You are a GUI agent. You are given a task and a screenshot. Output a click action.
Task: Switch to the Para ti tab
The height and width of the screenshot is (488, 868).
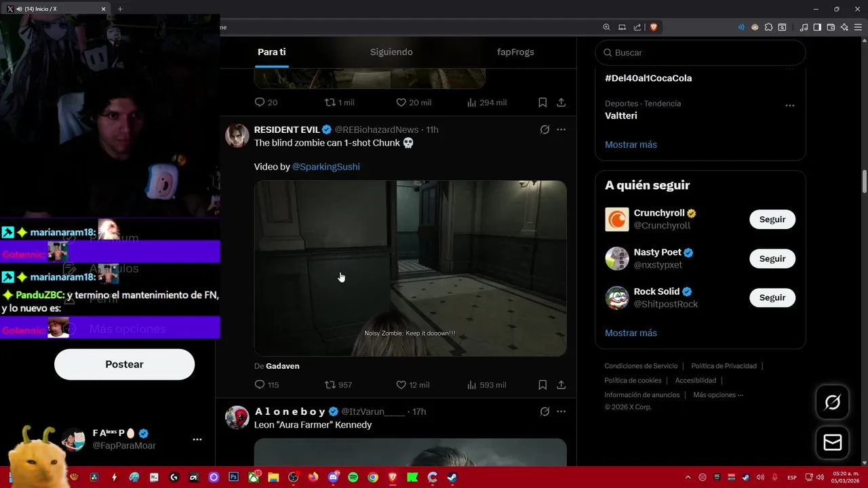click(271, 52)
